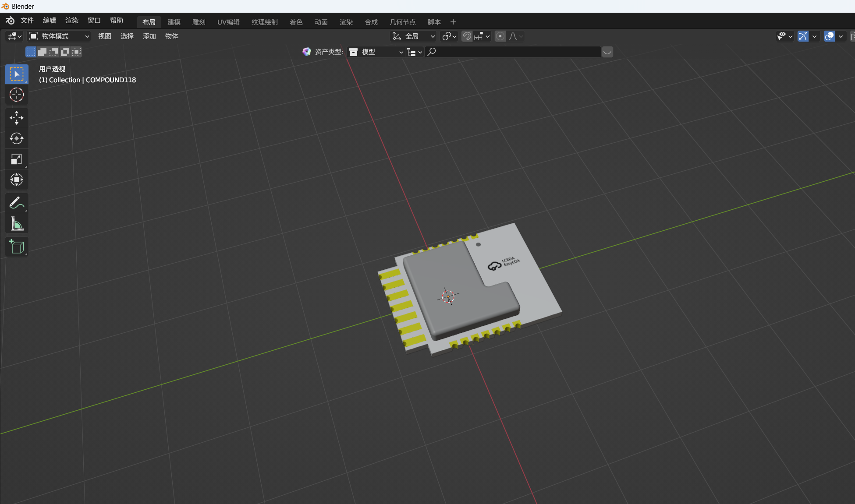
Task: Select the Rotate tool
Action: (x=17, y=138)
